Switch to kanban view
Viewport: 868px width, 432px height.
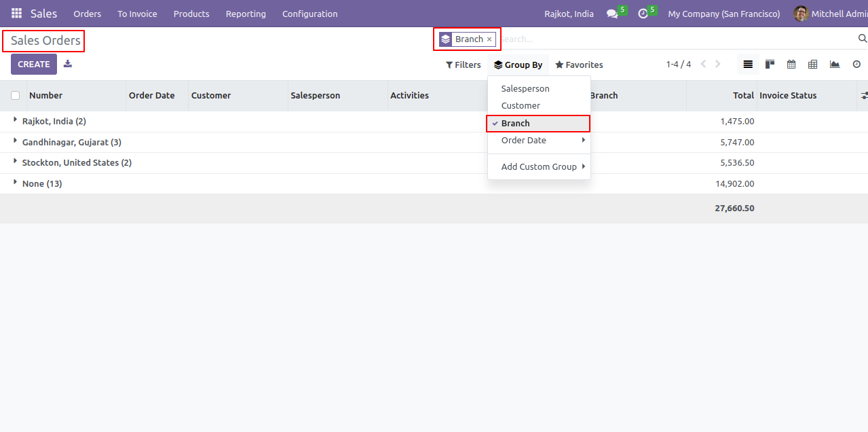[x=770, y=65]
